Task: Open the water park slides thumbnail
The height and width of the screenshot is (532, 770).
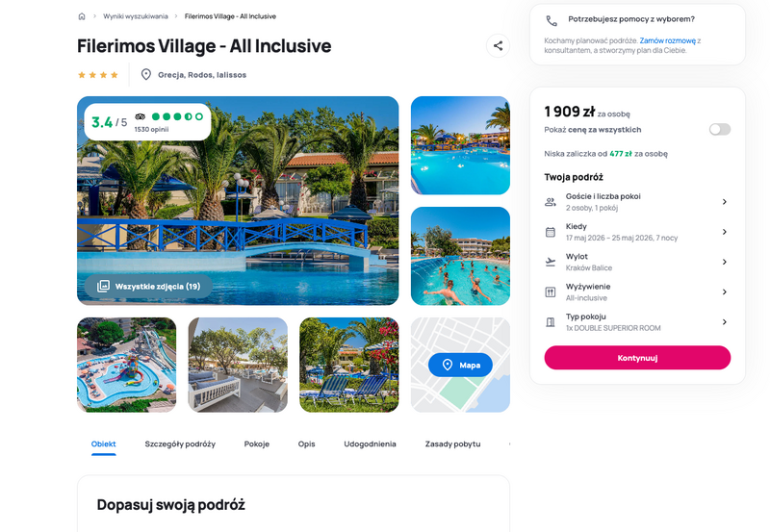Action: 127,365
